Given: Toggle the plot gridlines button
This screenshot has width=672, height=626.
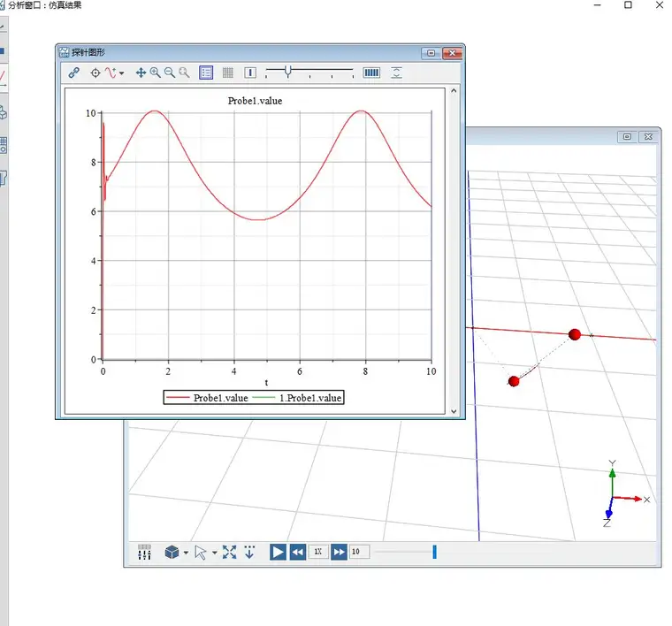Looking at the screenshot, I should tap(228, 73).
